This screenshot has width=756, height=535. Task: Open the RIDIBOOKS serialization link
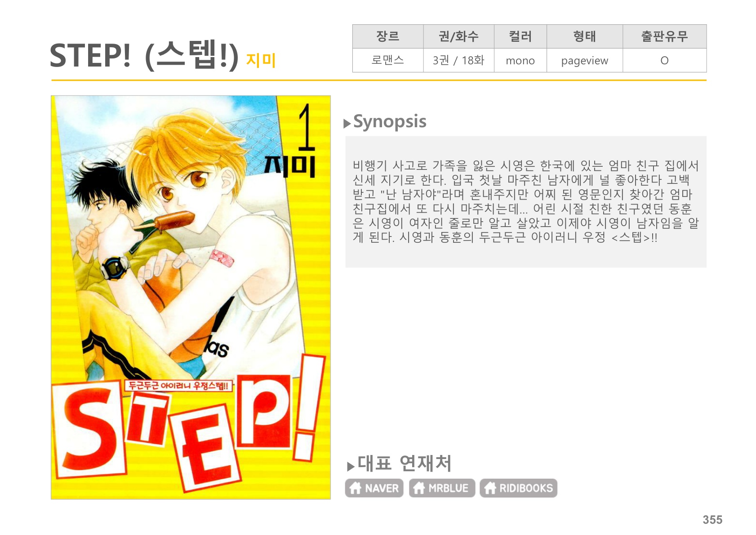[x=518, y=488]
